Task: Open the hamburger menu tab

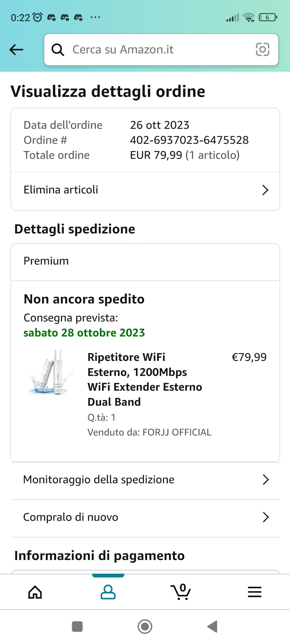Action: click(x=254, y=592)
